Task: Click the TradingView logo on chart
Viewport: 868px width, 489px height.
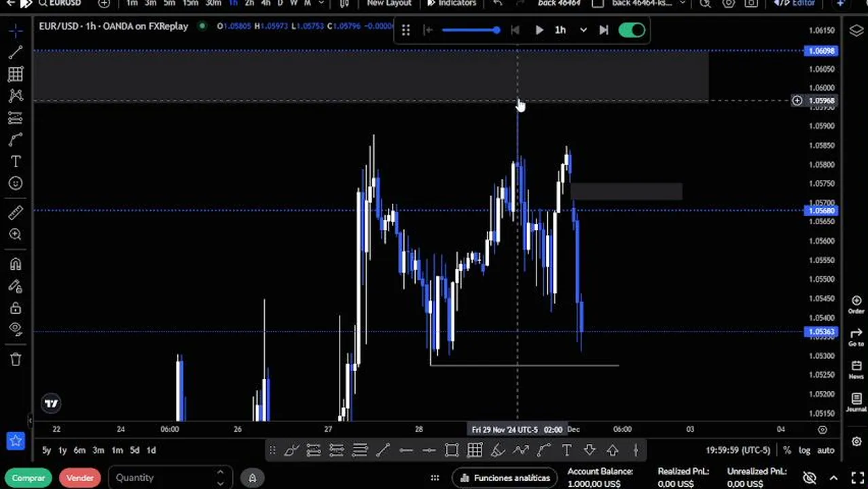Action: click(x=52, y=403)
